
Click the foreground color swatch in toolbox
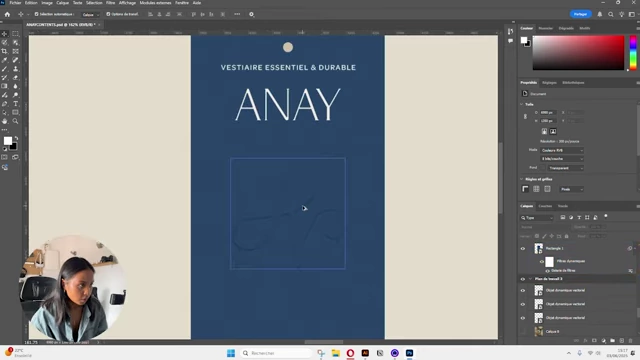click(x=7, y=141)
